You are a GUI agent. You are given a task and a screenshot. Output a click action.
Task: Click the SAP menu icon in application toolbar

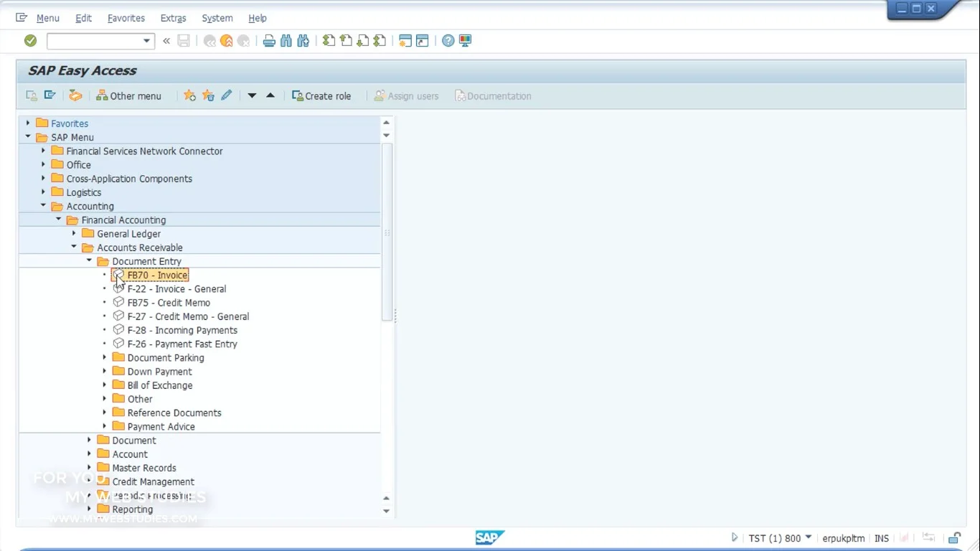(50, 95)
